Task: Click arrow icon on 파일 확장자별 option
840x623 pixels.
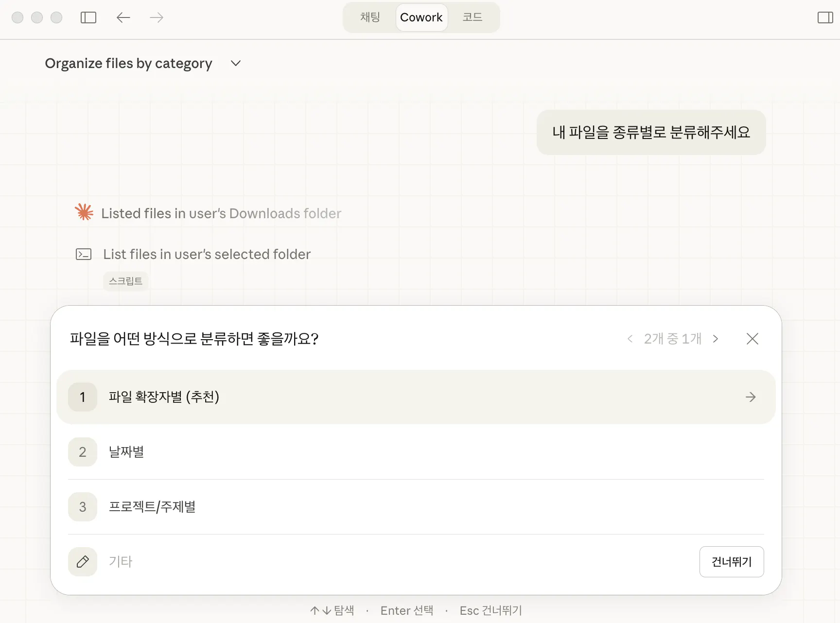Action: pyautogui.click(x=751, y=397)
